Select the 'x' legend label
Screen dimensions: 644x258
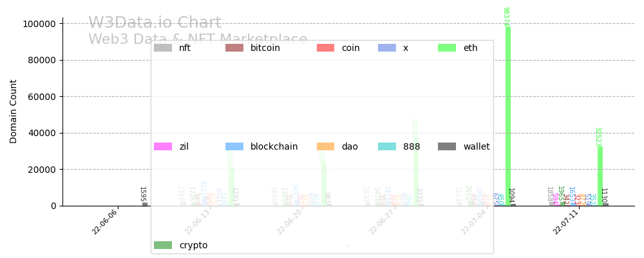[406, 48]
